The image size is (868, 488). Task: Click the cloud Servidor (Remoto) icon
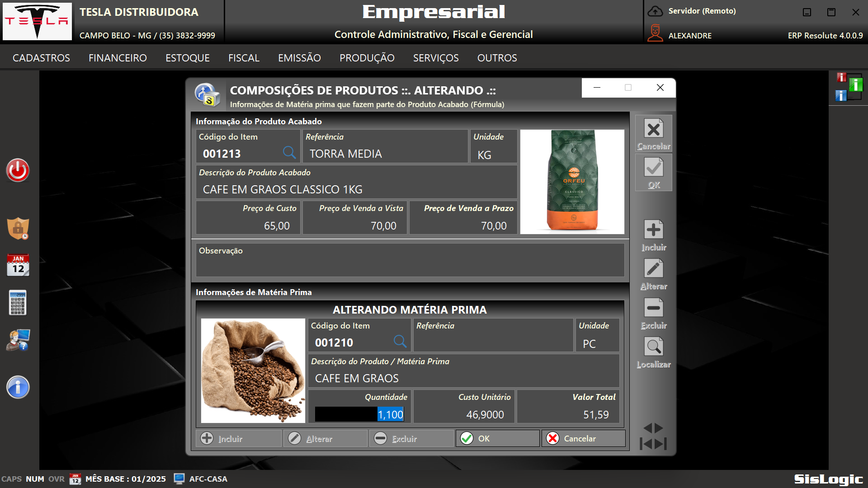click(655, 11)
